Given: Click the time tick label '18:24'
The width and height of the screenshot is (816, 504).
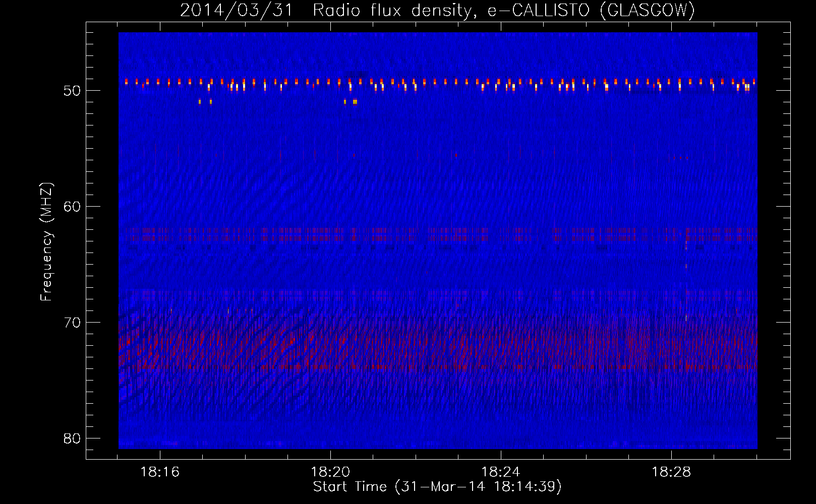Looking at the screenshot, I should point(501,472).
